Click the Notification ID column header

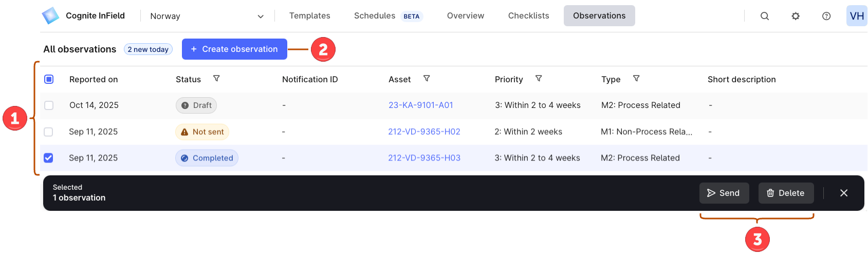pos(310,79)
